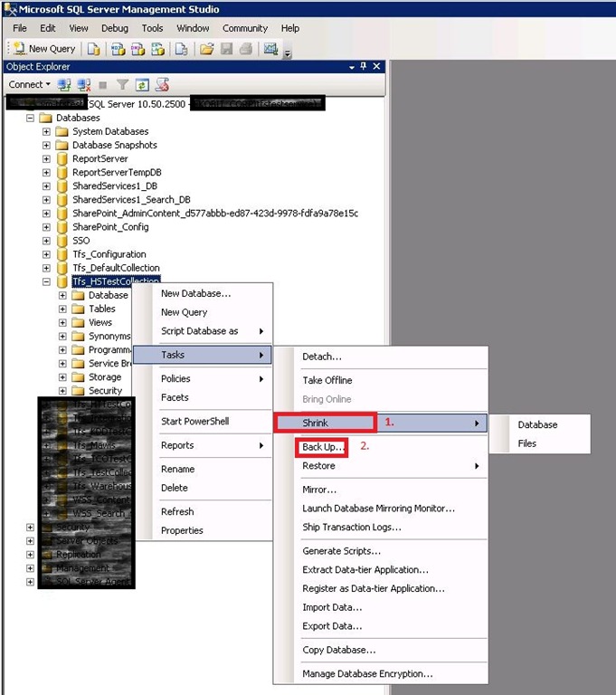Image resolution: width=616 pixels, height=695 pixels.
Task: Click the Refresh icon in Object Explorer
Action: pos(142,85)
